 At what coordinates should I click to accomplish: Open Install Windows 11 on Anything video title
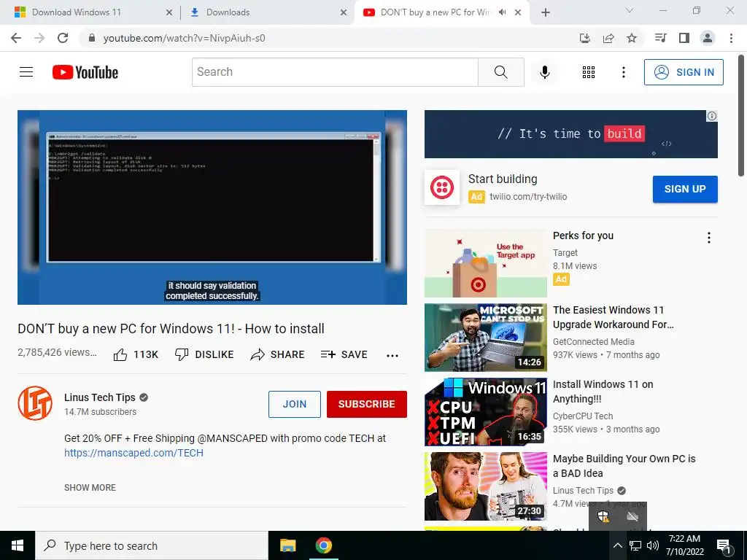[x=603, y=392]
